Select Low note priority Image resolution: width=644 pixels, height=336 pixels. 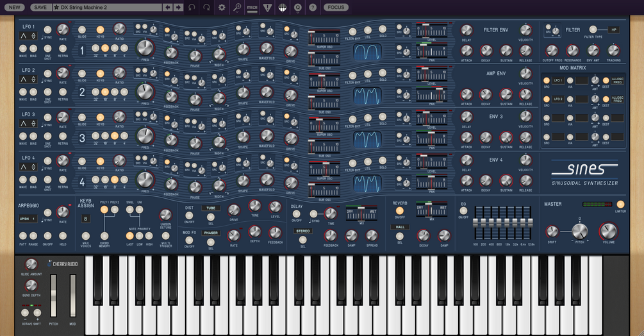pyautogui.click(x=140, y=236)
